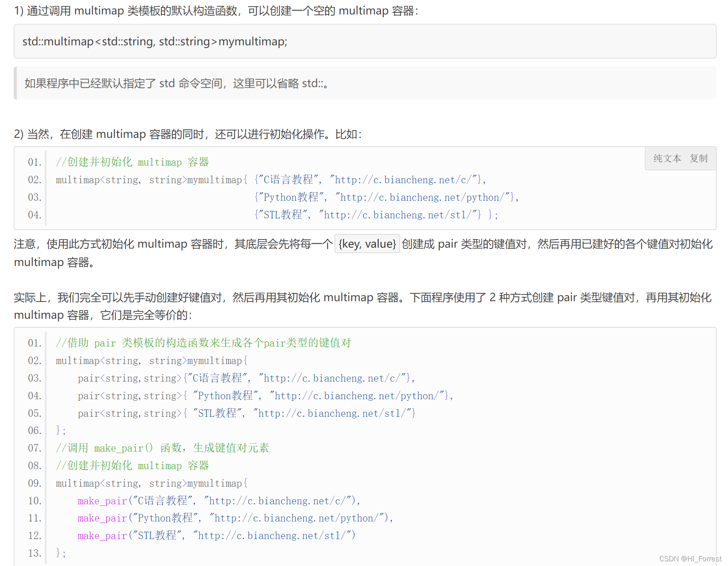728x566 pixels.
Task: Click the {key, value} inline code box
Action: tap(367, 244)
